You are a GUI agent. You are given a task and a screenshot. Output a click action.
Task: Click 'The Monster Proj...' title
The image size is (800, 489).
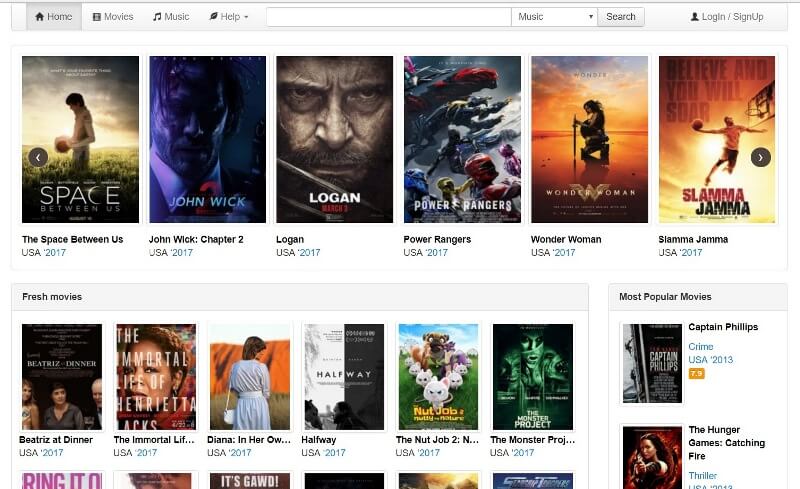tap(533, 439)
